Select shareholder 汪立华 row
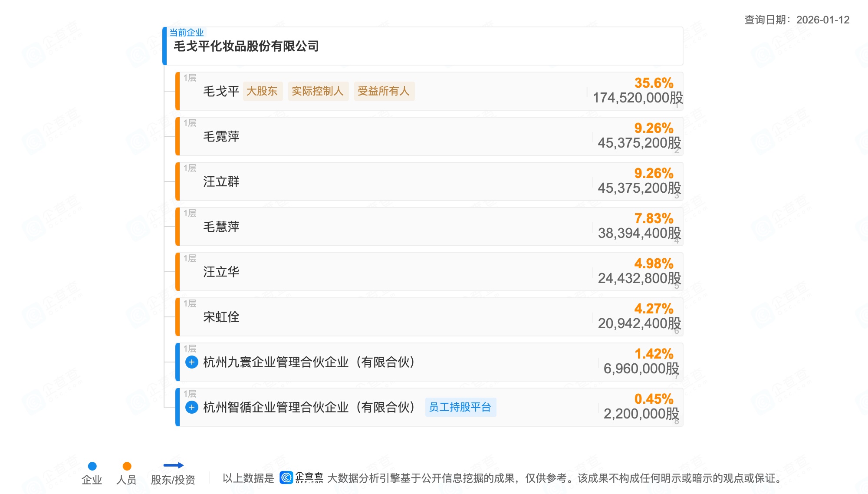This screenshot has height=494, width=868. tap(221, 272)
